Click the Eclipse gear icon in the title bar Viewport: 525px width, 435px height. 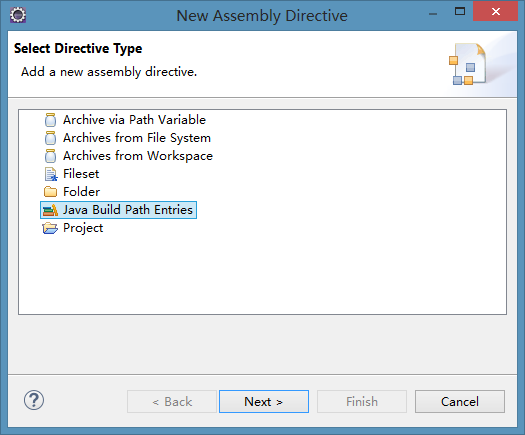click(x=18, y=15)
